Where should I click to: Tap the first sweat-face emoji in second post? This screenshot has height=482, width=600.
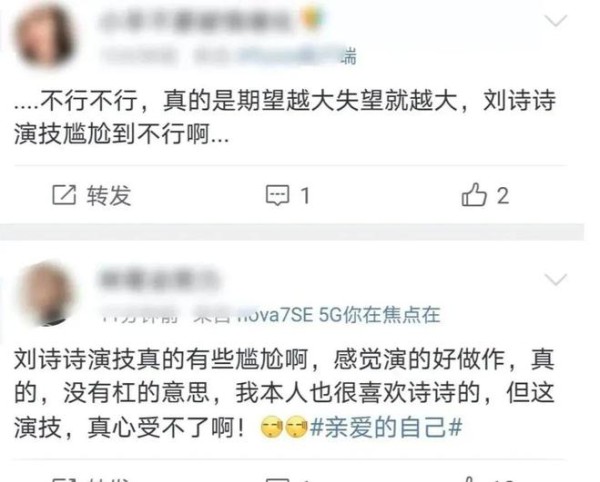pos(271,427)
